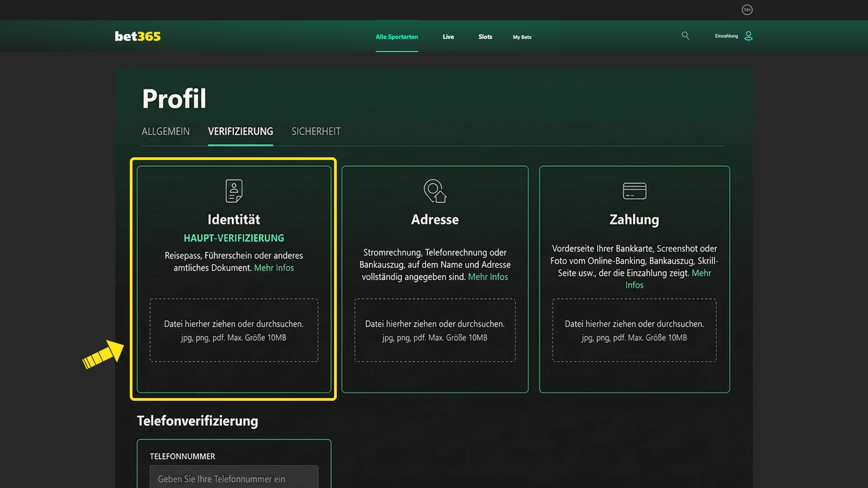Image resolution: width=868 pixels, height=488 pixels.
Task: Click Mehr Infos in the Adresse card
Action: (488, 277)
